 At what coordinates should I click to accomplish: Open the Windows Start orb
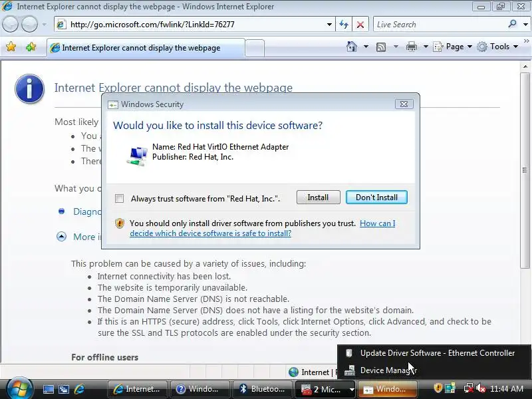19,388
